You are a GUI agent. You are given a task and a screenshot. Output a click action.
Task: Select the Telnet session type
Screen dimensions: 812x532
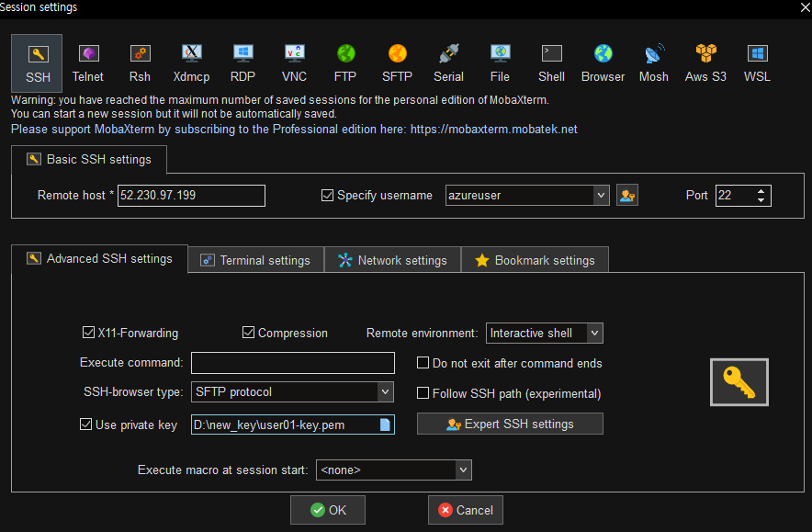88,63
